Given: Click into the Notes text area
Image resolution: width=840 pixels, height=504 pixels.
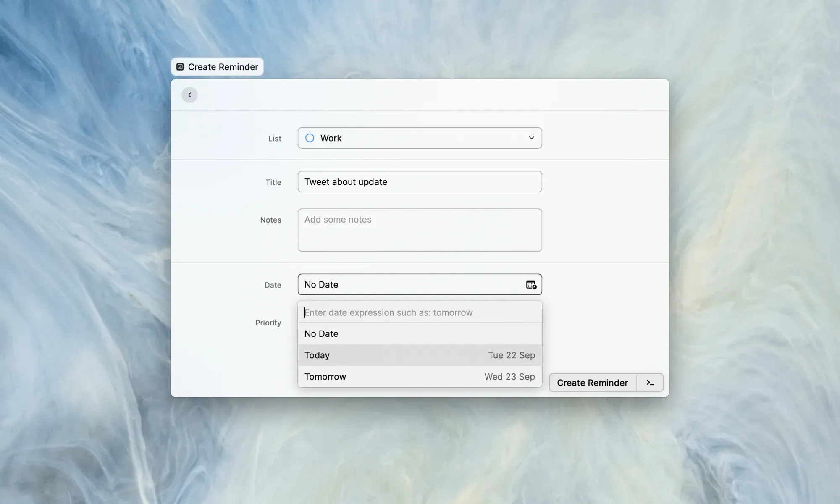Looking at the screenshot, I should (419, 230).
